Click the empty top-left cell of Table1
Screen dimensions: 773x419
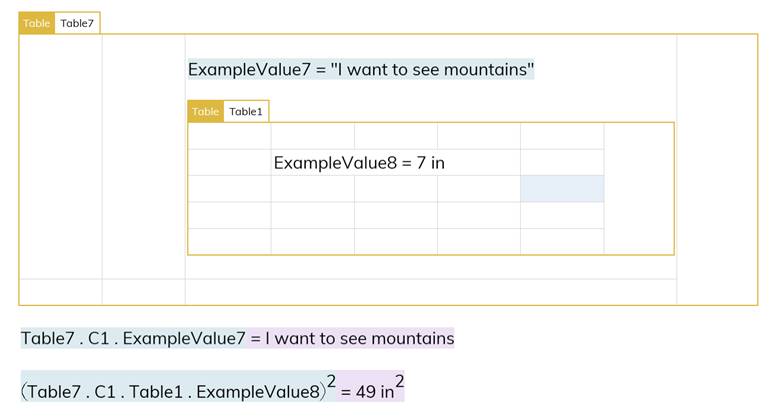click(x=229, y=136)
